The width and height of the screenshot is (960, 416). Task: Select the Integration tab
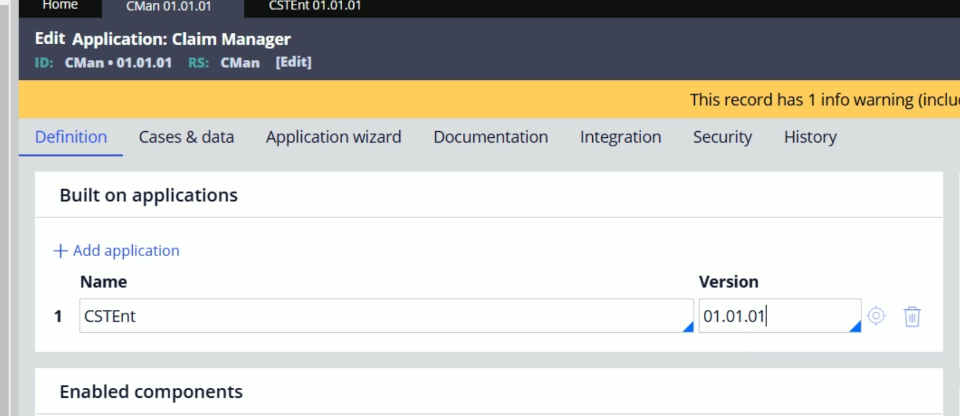620,137
